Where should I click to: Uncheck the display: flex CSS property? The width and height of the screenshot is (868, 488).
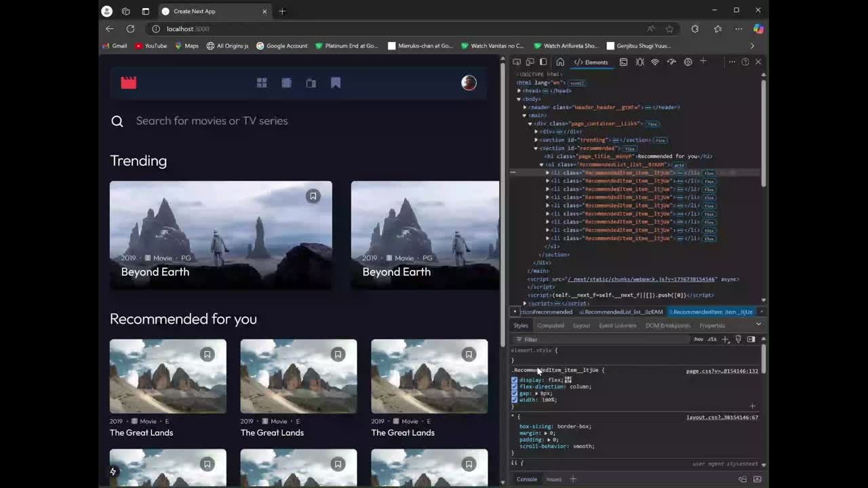pyautogui.click(x=514, y=380)
